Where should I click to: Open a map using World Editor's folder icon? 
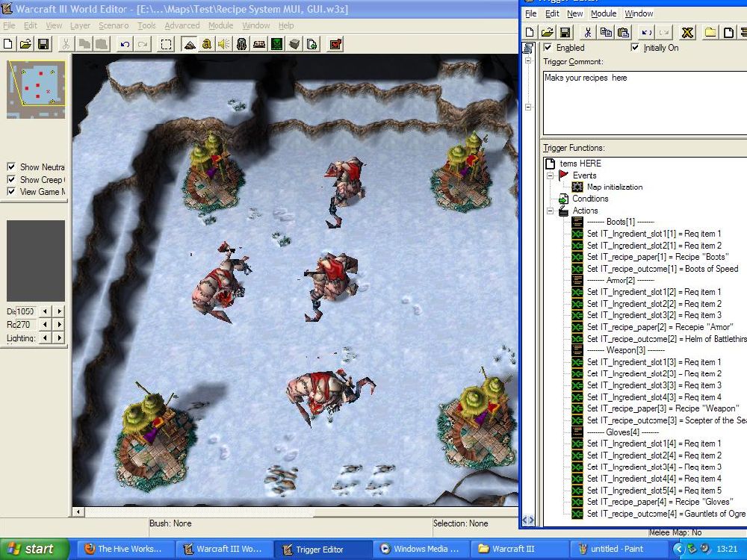[25, 44]
